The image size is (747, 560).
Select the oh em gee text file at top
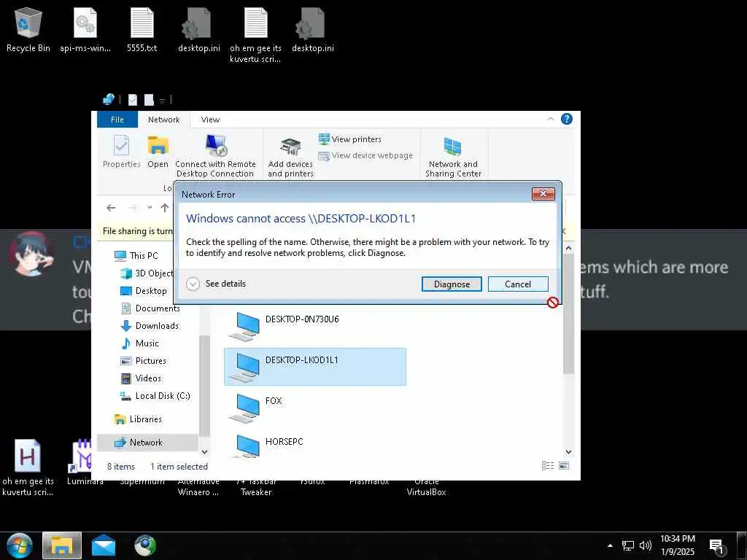coord(256,35)
